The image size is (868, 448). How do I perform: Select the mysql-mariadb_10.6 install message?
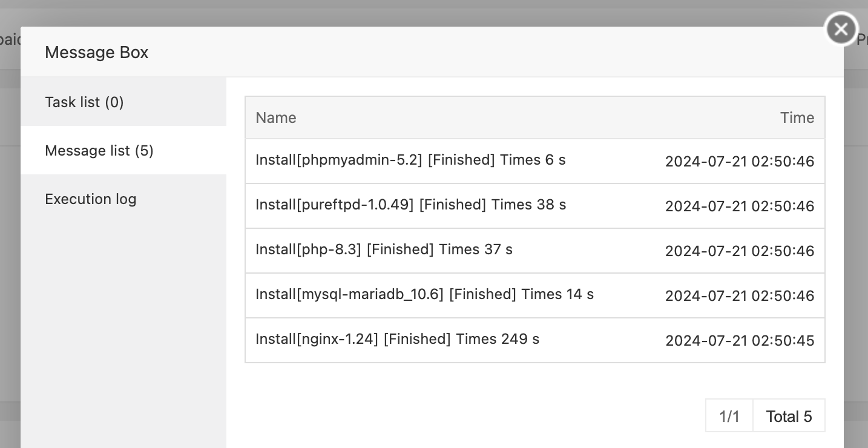point(535,295)
